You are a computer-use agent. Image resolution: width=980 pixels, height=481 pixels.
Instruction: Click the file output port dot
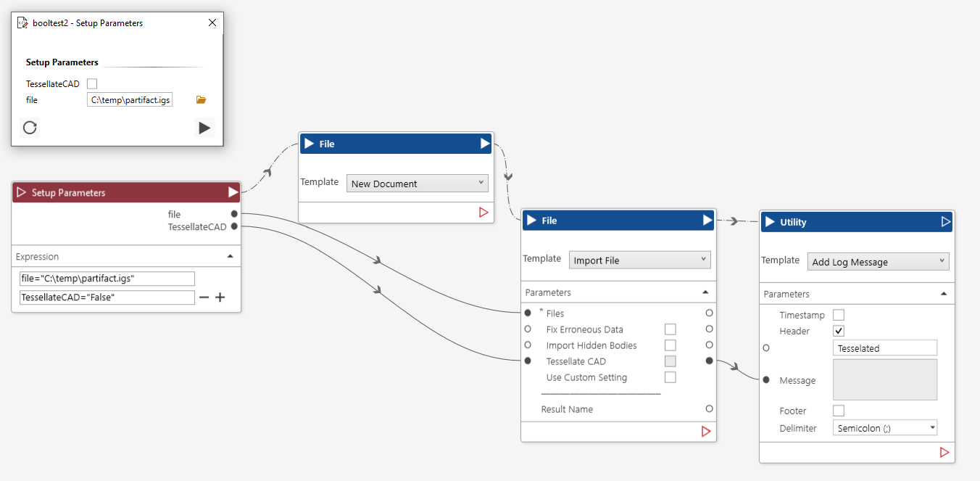pyautogui.click(x=234, y=214)
